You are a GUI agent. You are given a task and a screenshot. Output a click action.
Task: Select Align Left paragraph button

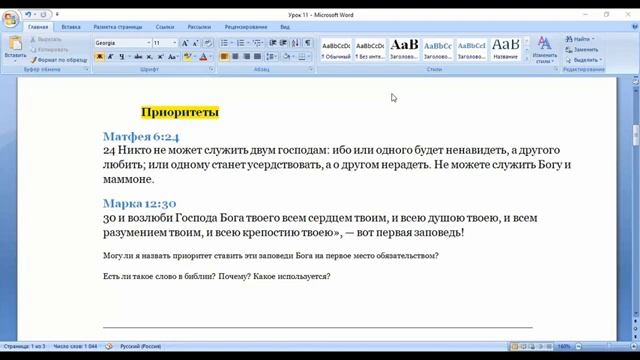(x=224, y=57)
